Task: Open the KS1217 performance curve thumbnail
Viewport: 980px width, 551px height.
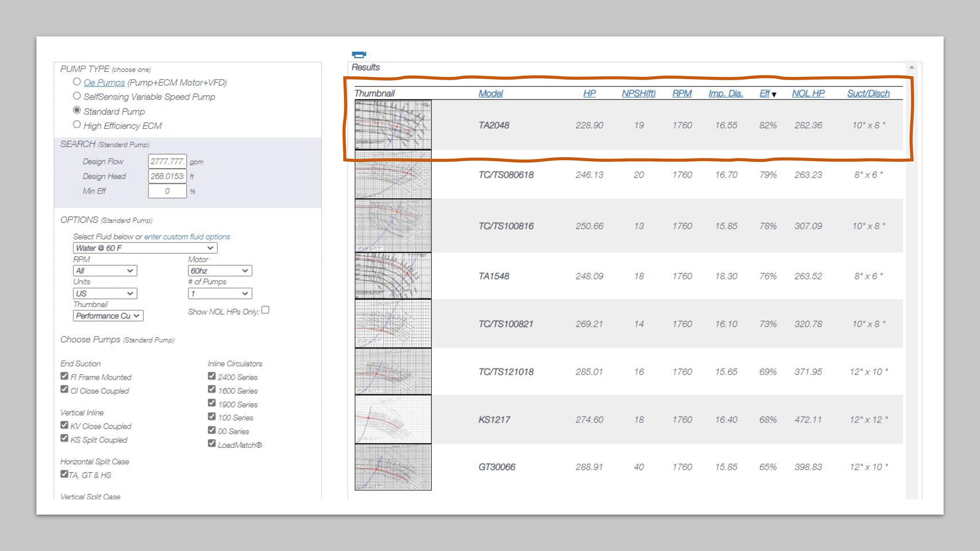Action: (x=393, y=419)
